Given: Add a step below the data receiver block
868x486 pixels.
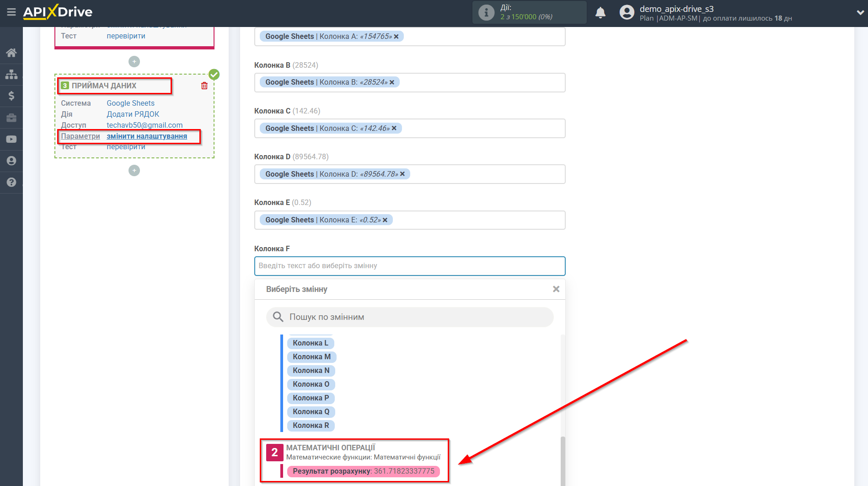Looking at the screenshot, I should tap(134, 170).
